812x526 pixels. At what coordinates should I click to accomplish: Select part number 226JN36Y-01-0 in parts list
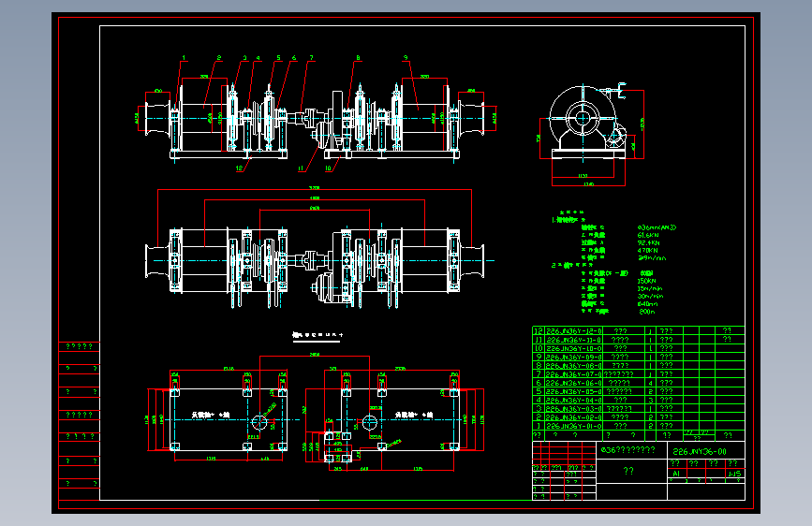coord(574,426)
